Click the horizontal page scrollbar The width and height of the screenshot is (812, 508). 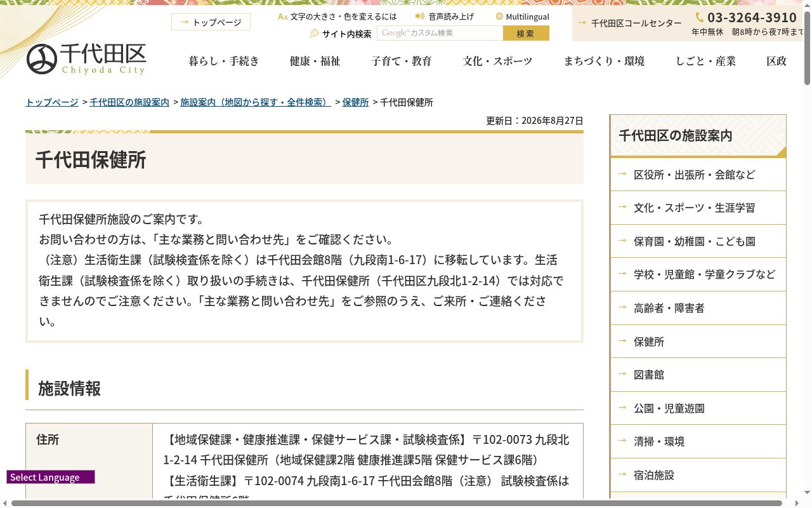[396, 503]
